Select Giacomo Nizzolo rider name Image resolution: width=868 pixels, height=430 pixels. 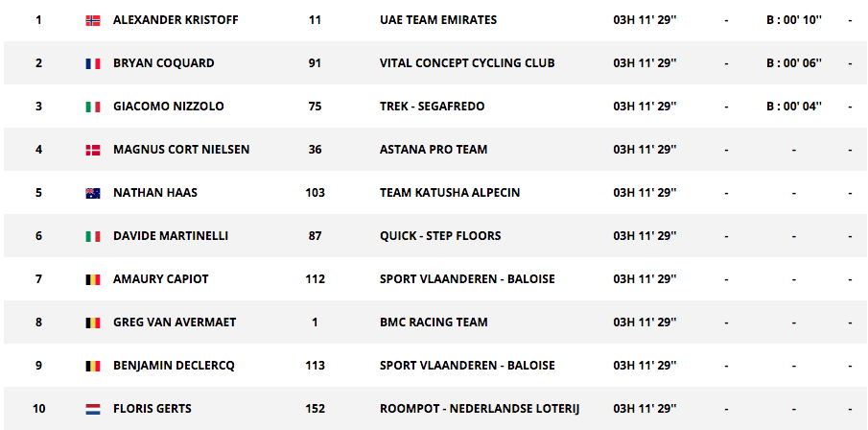(x=166, y=107)
